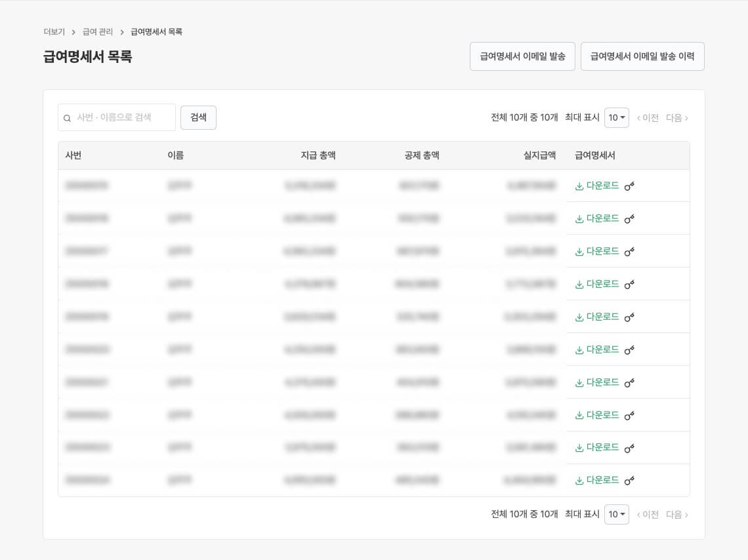Open the bottom page-size dropdown showing 10
This screenshot has height=560, width=748.
(x=616, y=514)
